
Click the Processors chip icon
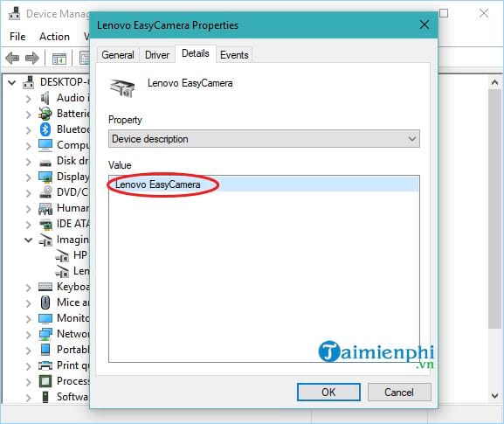pyautogui.click(x=45, y=381)
